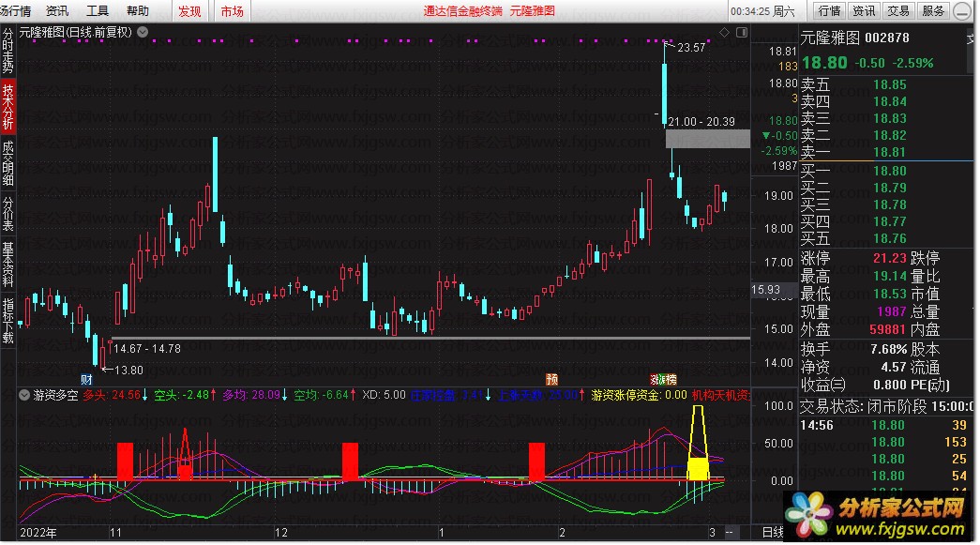
Task: Open the 工具 menu
Action: [x=97, y=10]
